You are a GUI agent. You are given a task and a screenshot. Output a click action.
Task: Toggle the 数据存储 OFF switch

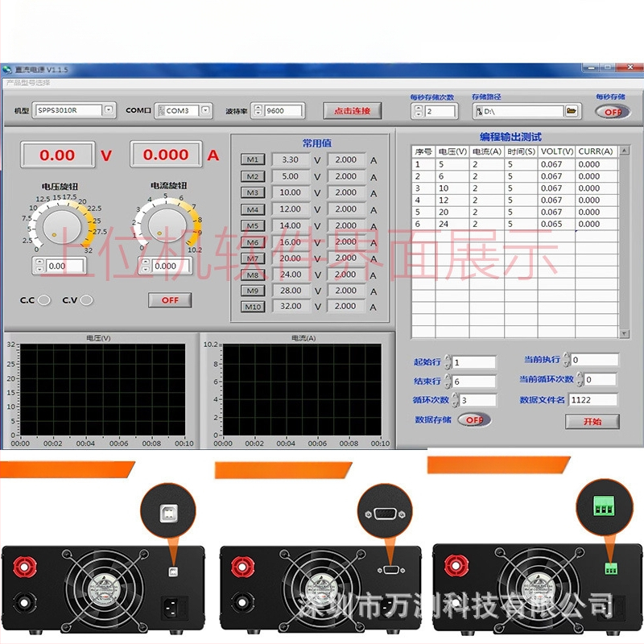(x=473, y=420)
